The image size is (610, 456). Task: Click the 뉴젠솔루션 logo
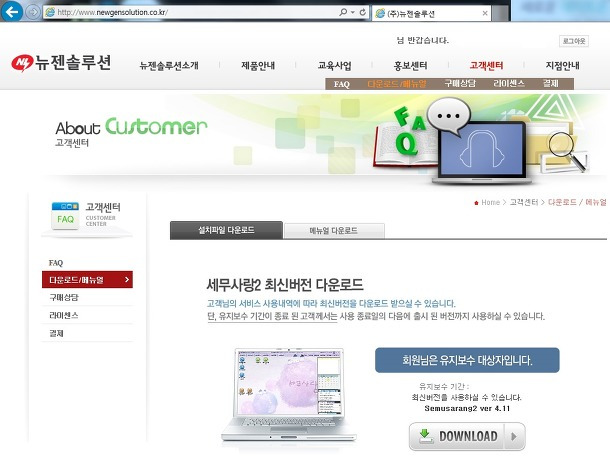pos(61,63)
